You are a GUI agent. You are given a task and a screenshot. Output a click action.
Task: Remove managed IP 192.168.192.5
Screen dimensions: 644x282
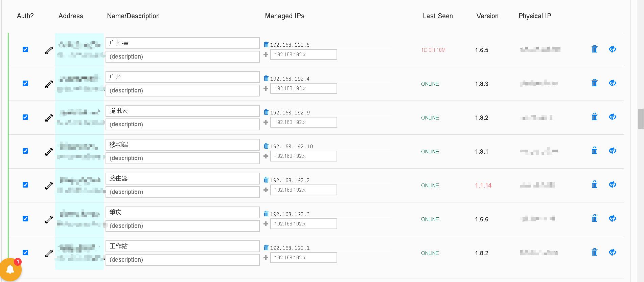266,44
